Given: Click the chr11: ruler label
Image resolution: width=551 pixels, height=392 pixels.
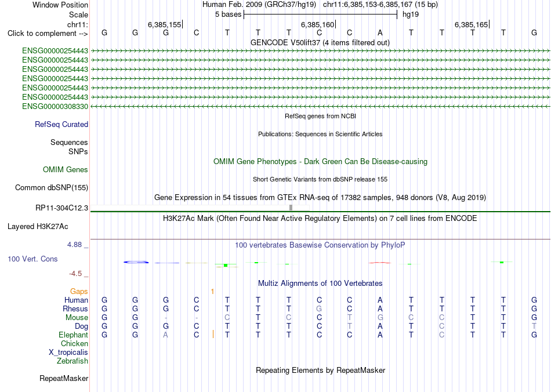Looking at the screenshot, I should click(78, 24).
